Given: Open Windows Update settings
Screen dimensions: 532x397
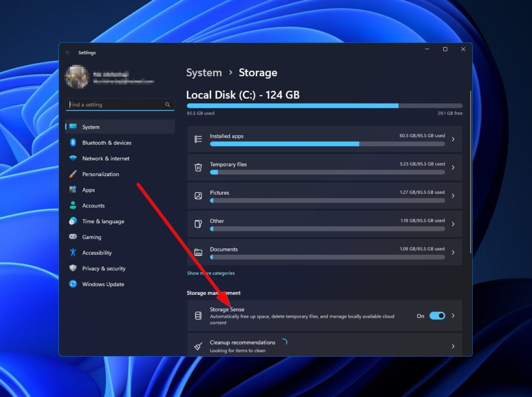Looking at the screenshot, I should 102,284.
